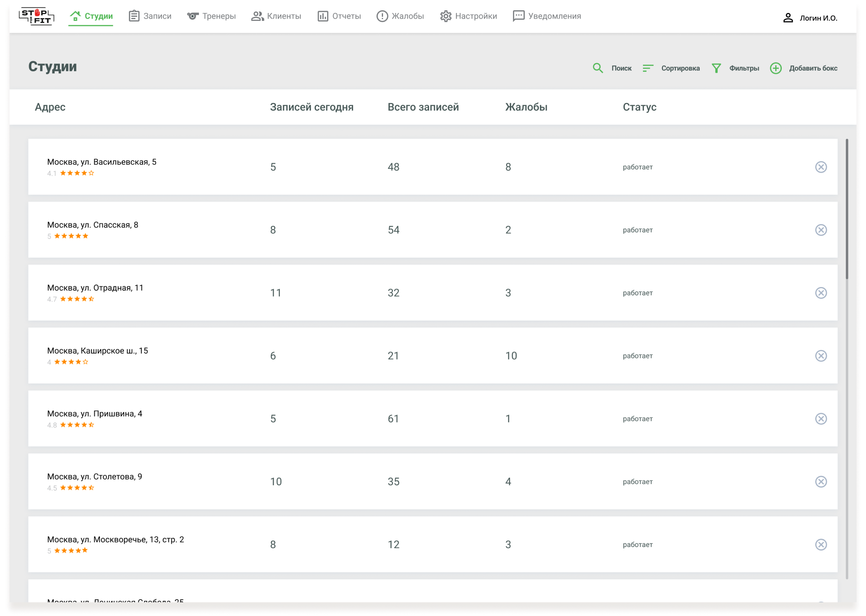Sort by Записей сегодня column header
This screenshot has width=866, height=616.
click(311, 107)
